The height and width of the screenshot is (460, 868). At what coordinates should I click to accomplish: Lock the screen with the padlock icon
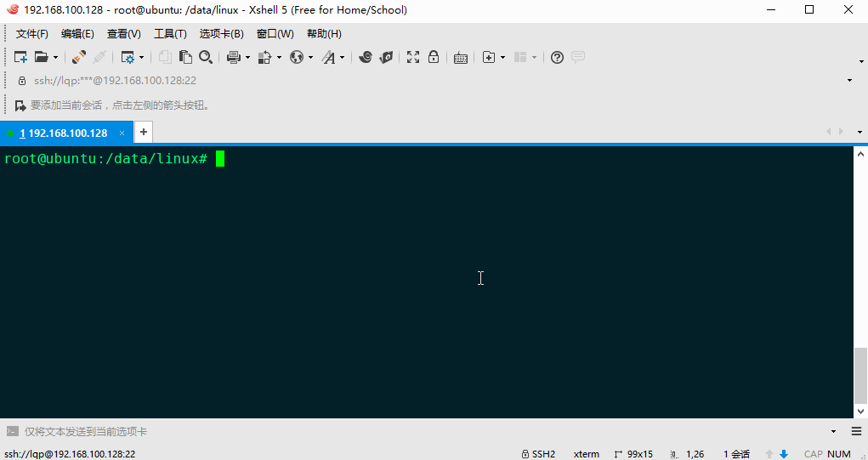(434, 57)
